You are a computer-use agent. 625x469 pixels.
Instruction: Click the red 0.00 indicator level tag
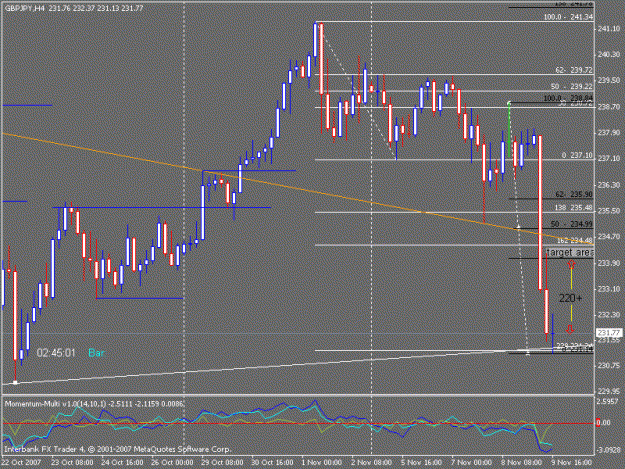tap(603, 423)
